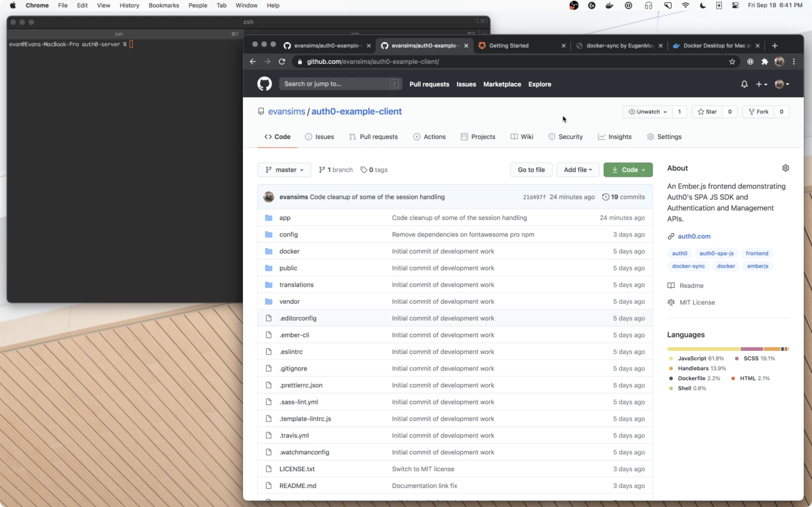812x507 pixels.
Task: Click the GitHub octocat logo
Action: (x=265, y=84)
